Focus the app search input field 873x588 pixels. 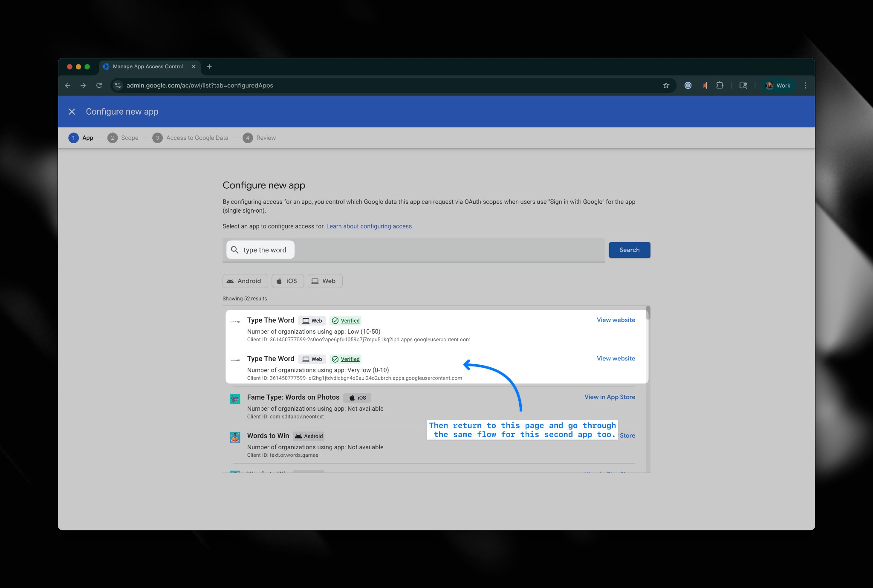tap(413, 250)
